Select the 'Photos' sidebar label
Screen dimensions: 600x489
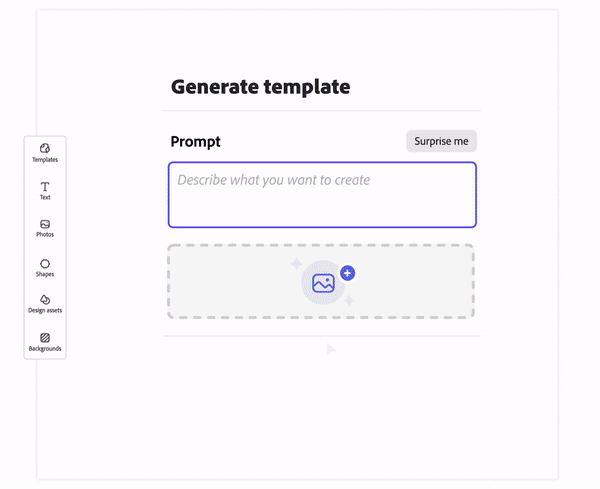point(45,235)
